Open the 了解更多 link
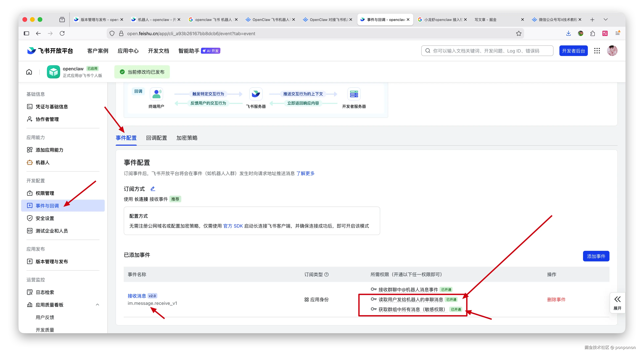Viewport: 644px width, 358px height. tap(305, 173)
